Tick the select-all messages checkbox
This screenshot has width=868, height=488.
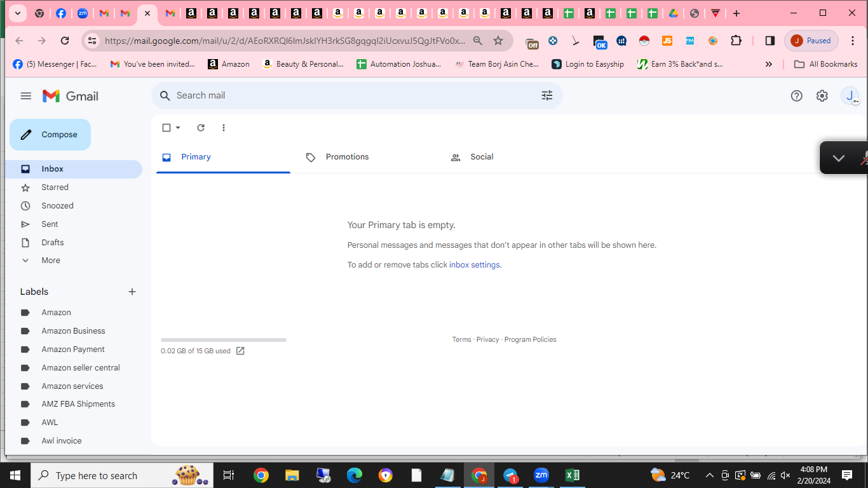pos(166,128)
